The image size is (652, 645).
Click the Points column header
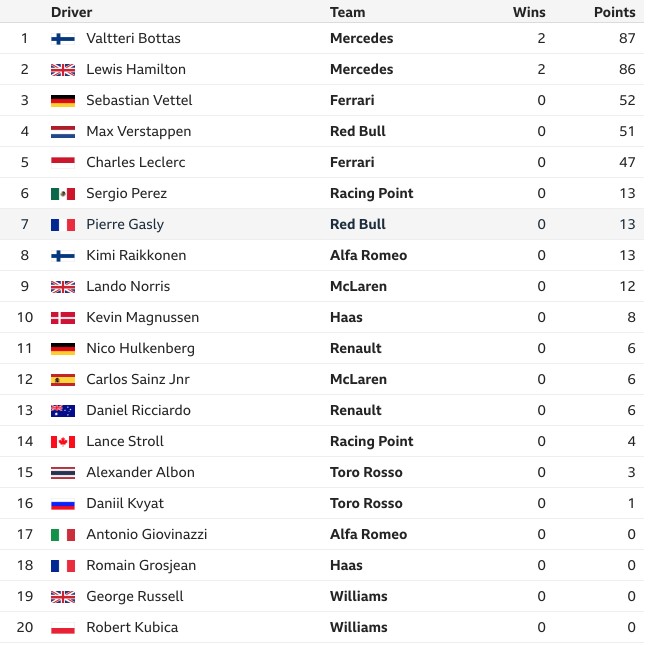615,12
